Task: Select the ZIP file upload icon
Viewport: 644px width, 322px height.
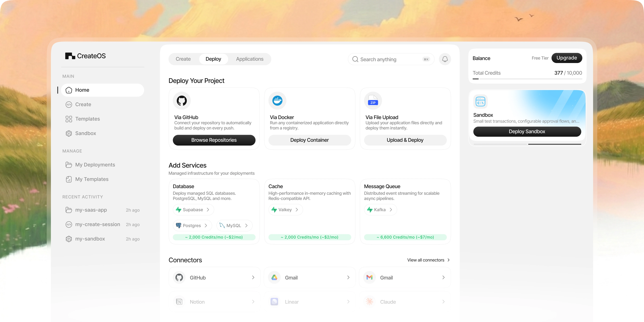Action: point(373,100)
